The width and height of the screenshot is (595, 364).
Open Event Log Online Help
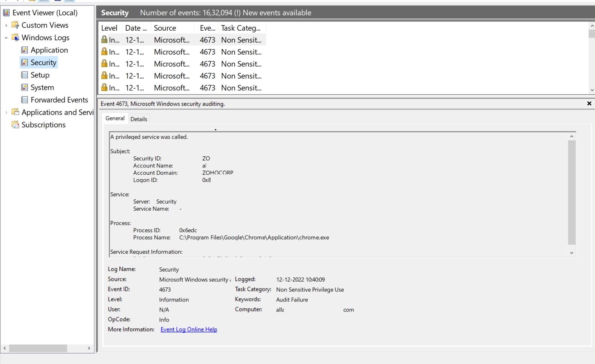188,329
